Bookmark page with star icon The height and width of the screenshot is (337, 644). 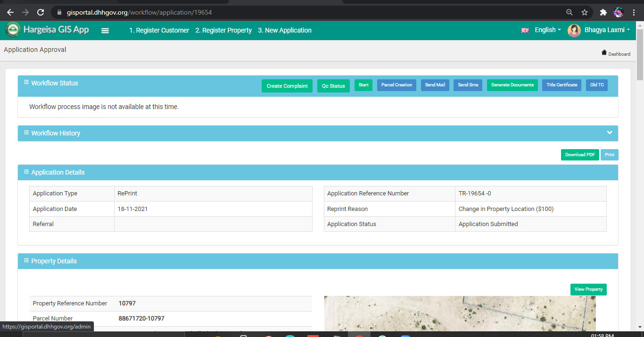tap(585, 12)
